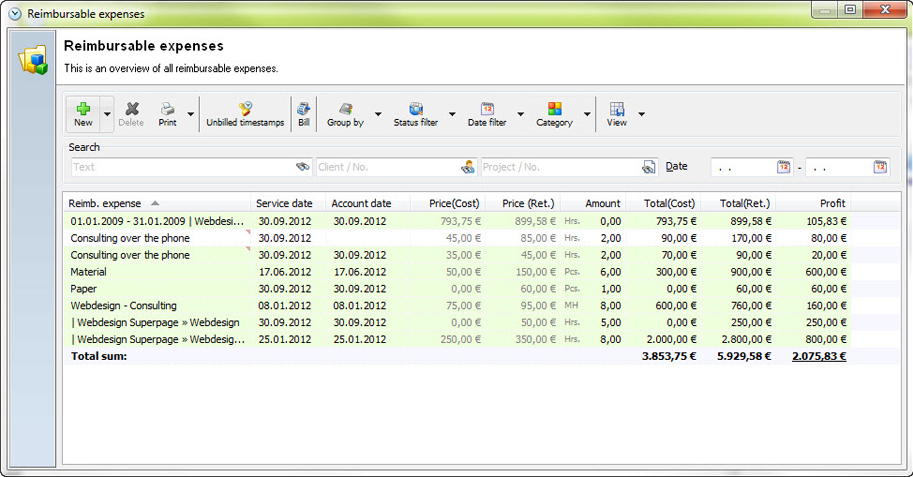913x477 pixels.
Task: Open the start date calendar picker
Action: coord(784,167)
